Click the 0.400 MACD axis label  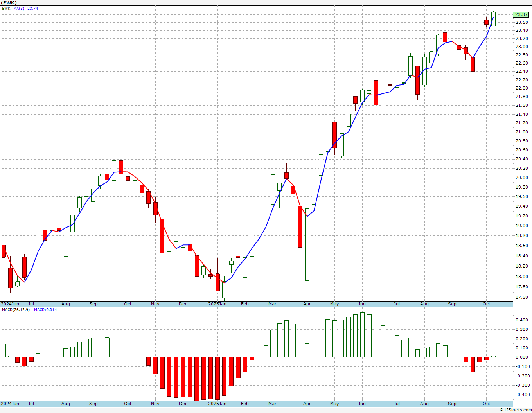pos(522,320)
